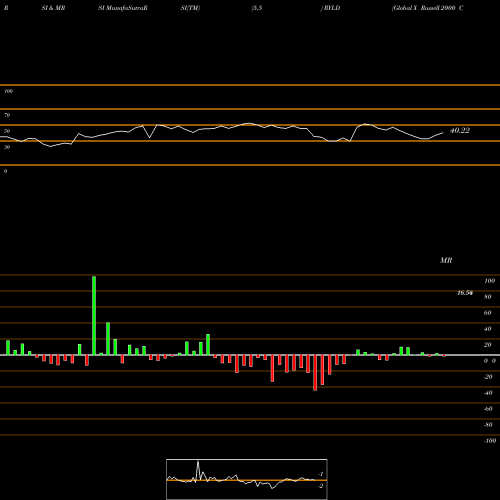Click the RSI panel 30 level label

point(7,147)
